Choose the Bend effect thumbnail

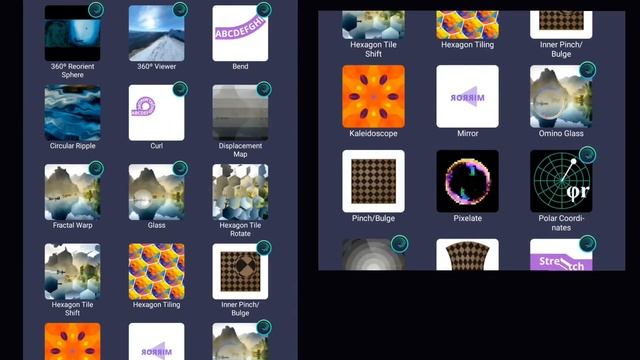[x=240, y=33]
